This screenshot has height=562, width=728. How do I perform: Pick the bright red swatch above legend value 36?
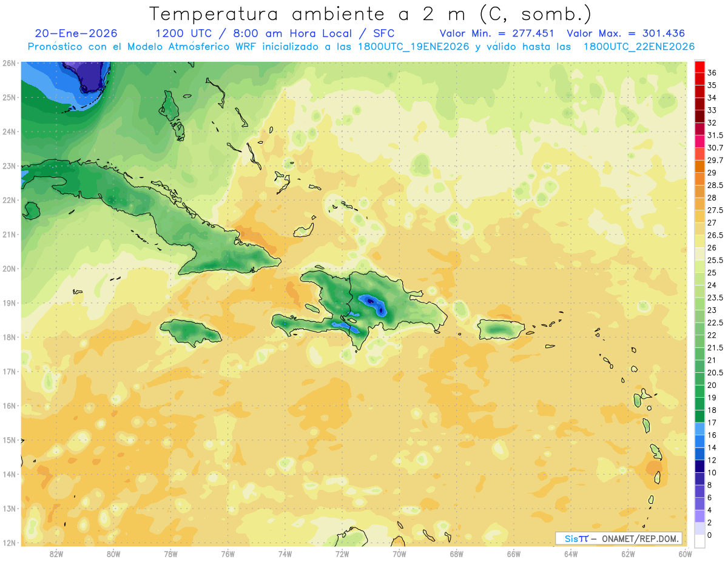(x=699, y=66)
